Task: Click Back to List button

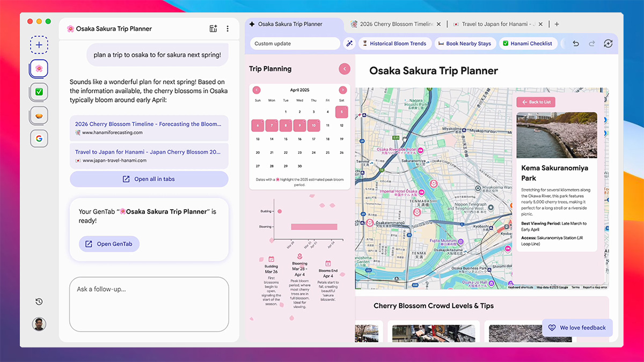Action: pyautogui.click(x=536, y=102)
